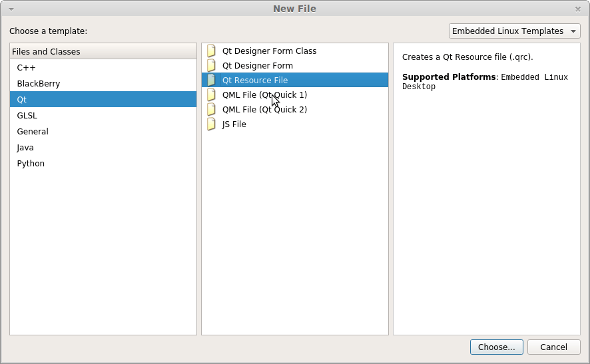Select Qt Designer Form Class template

(x=295, y=51)
